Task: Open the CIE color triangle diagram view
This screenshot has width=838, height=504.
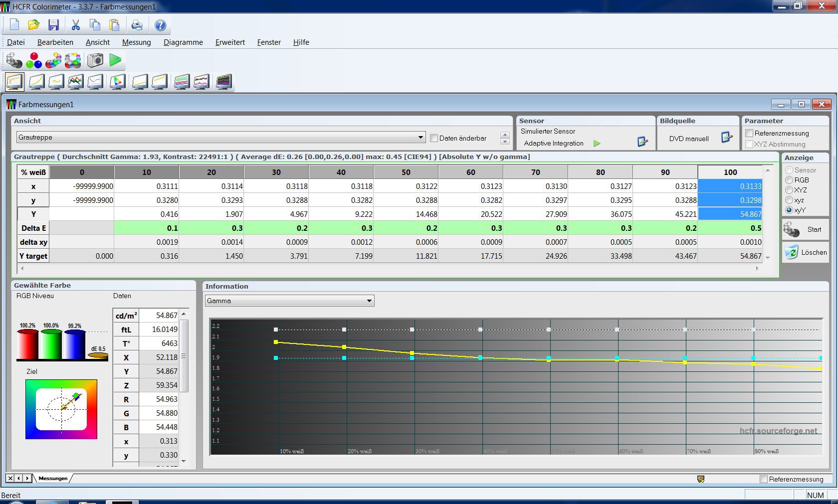Action: point(117,82)
